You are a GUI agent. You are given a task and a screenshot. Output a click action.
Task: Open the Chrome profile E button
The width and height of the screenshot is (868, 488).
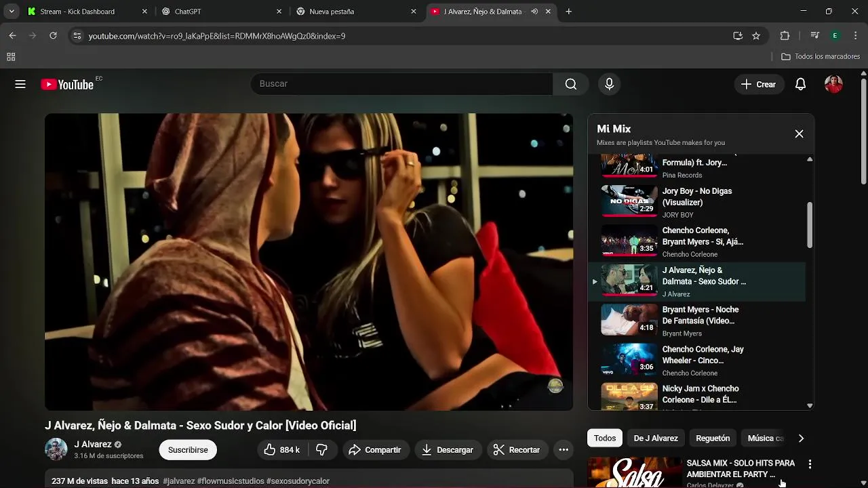point(835,36)
